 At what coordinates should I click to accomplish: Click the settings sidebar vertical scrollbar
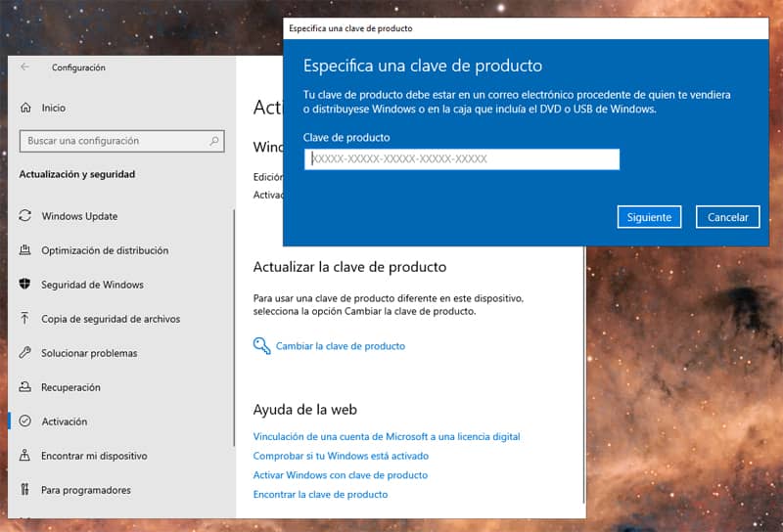pos(234,328)
